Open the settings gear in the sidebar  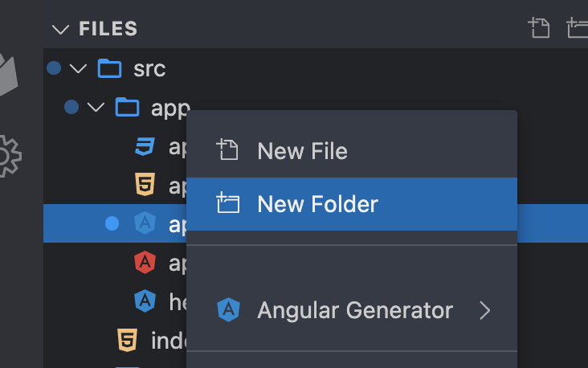10,156
